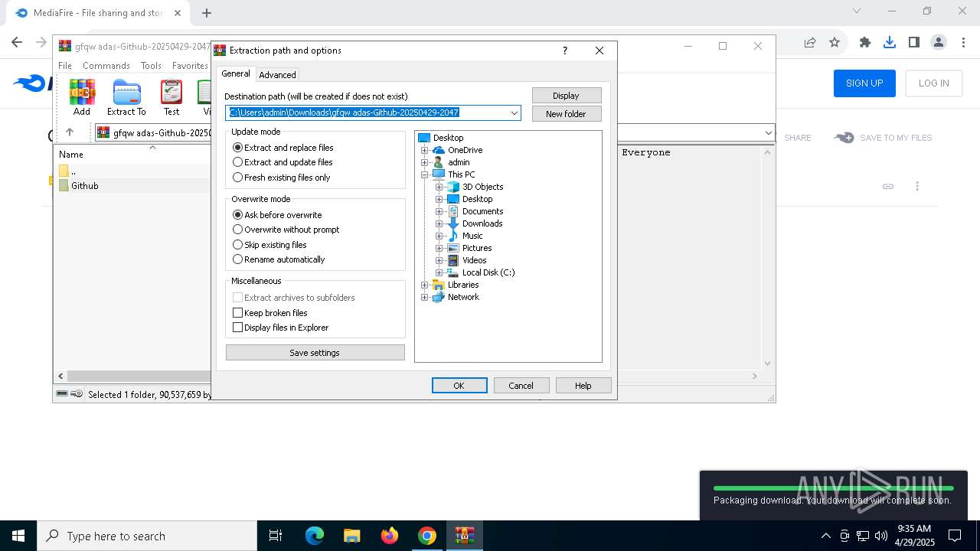980x551 pixels.
Task: Click the Display button
Action: pos(567,96)
